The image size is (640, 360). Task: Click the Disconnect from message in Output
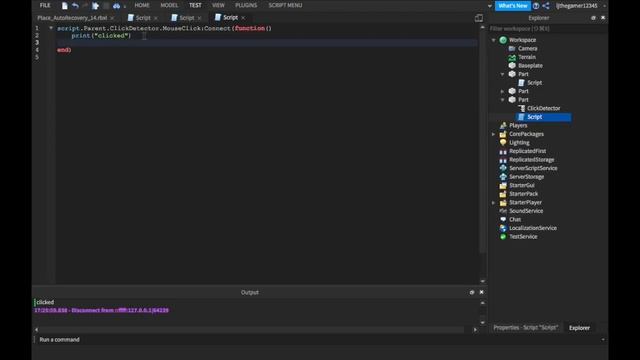click(101, 310)
